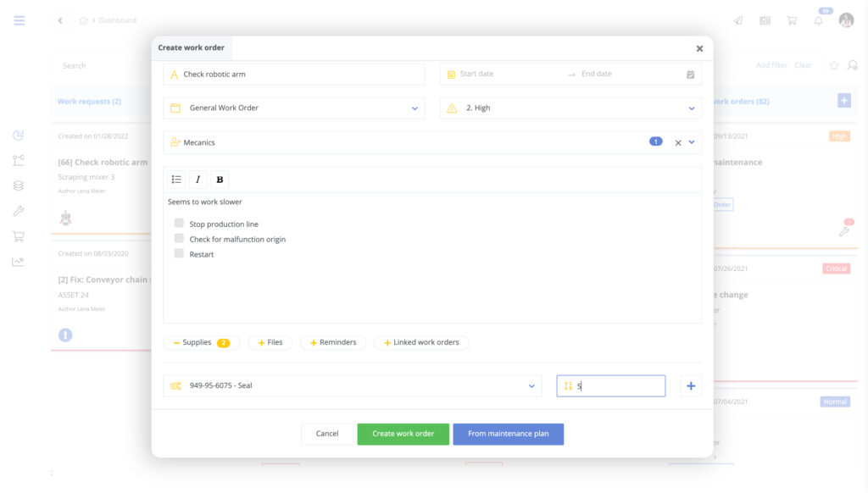Check the Stop production line checkbox

[x=179, y=223]
